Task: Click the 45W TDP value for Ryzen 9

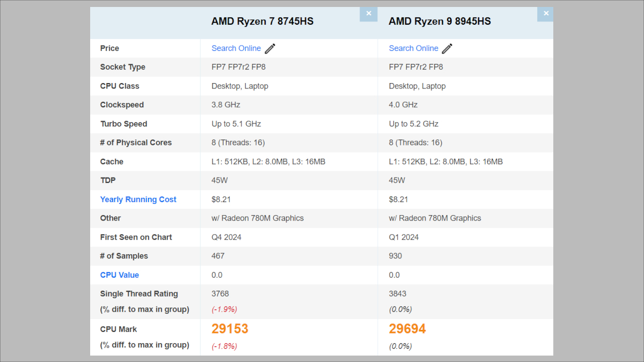Action: [x=396, y=180]
